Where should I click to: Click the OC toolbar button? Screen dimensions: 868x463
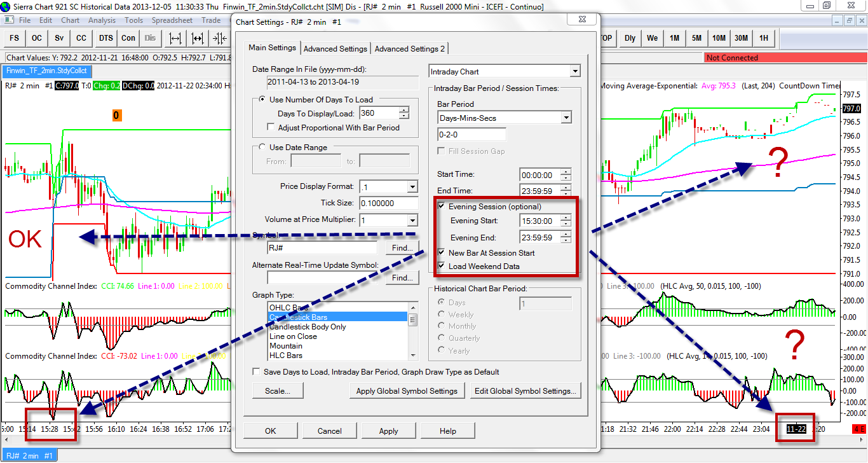(x=37, y=38)
